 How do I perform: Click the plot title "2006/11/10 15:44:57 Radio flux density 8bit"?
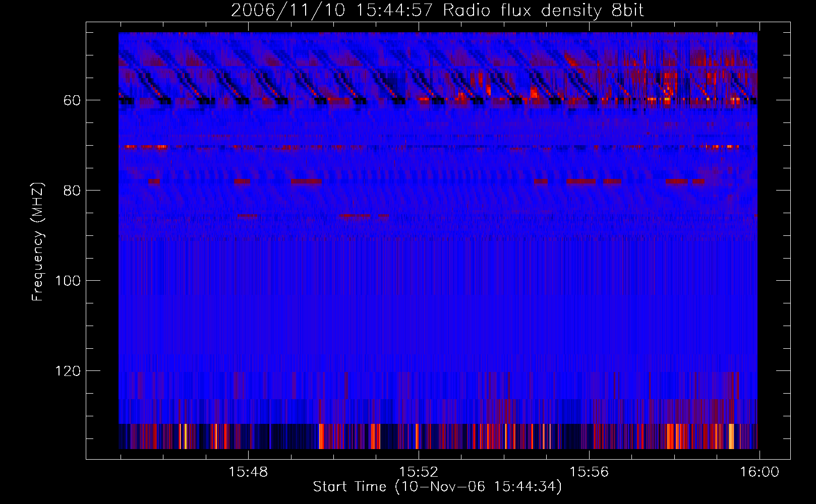(437, 11)
